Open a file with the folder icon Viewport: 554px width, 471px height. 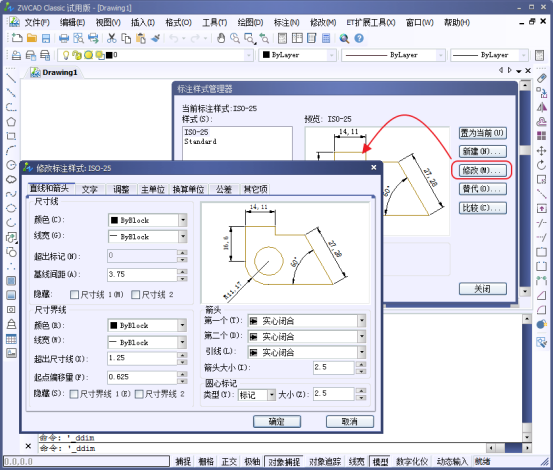click(32, 38)
